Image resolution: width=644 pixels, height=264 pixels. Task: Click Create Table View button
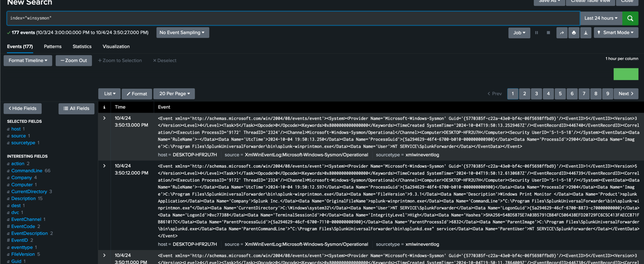[x=590, y=2]
